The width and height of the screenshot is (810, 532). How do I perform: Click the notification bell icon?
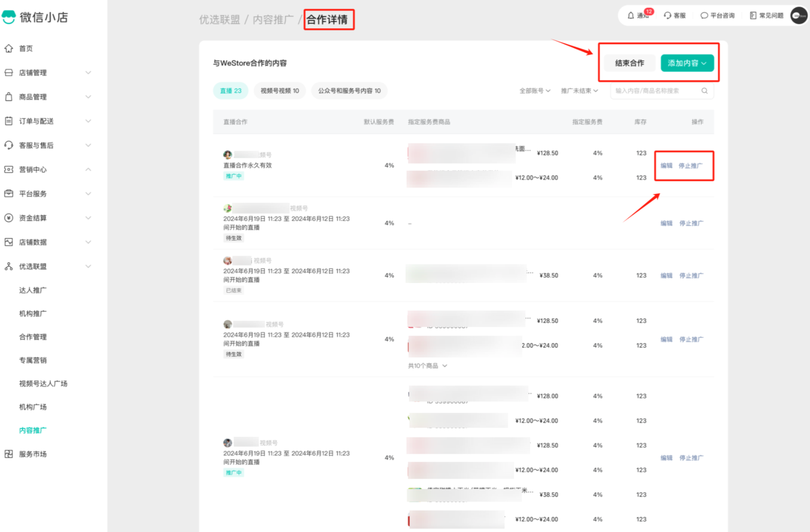tap(631, 15)
